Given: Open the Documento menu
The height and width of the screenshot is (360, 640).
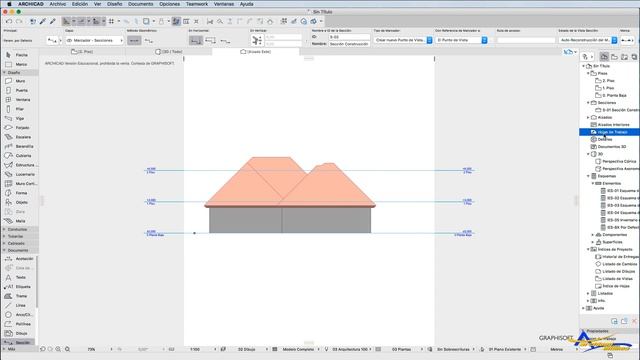Looking at the screenshot, I should [140, 4].
